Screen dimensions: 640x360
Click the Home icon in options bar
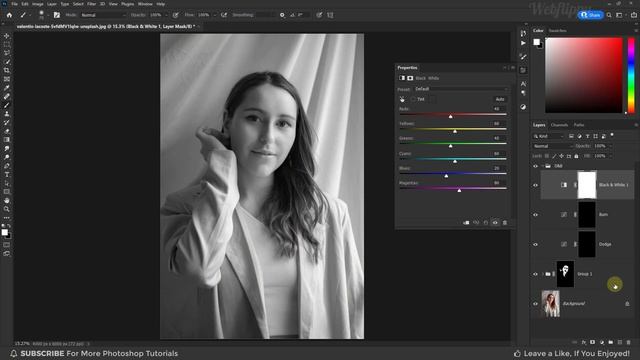(9, 15)
